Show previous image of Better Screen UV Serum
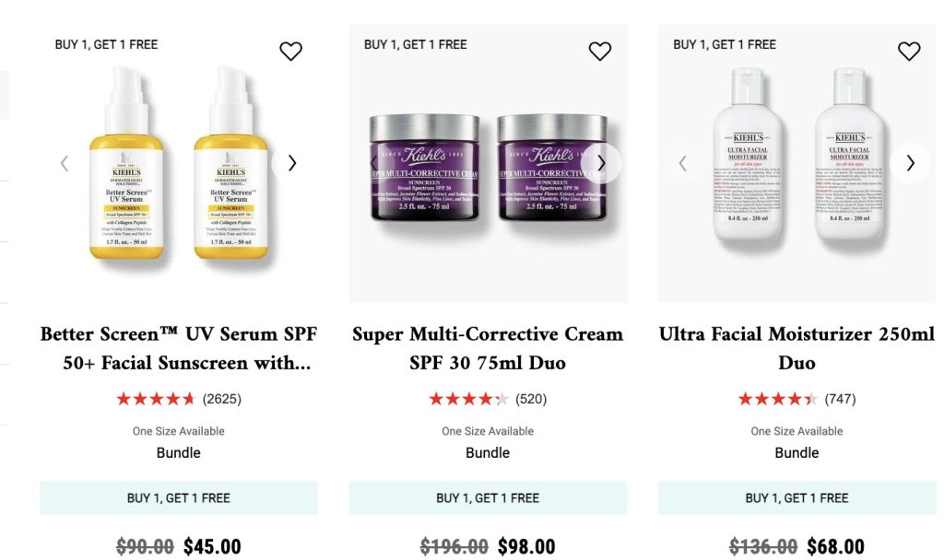Screen dimensions: 944x560 point(65,163)
